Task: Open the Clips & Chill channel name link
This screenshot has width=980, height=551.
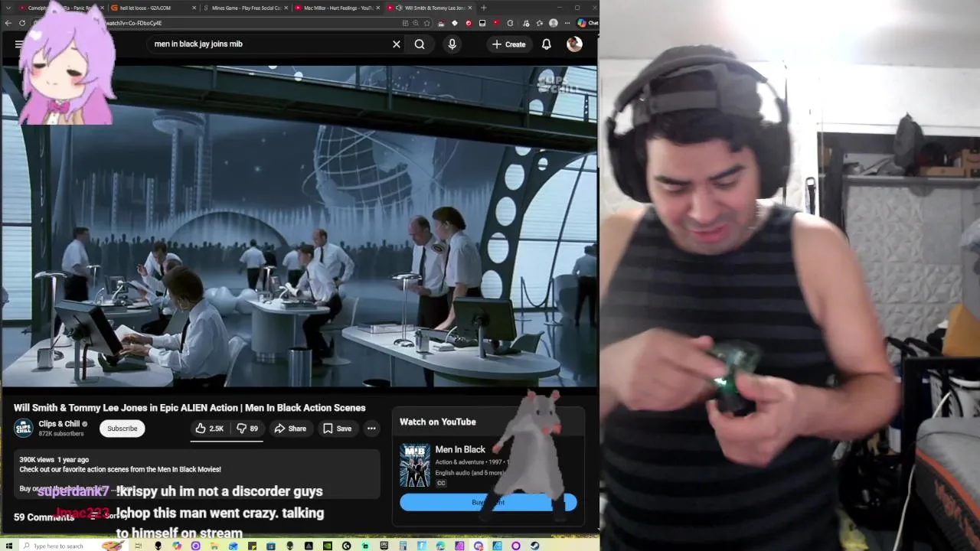Action: (59, 424)
